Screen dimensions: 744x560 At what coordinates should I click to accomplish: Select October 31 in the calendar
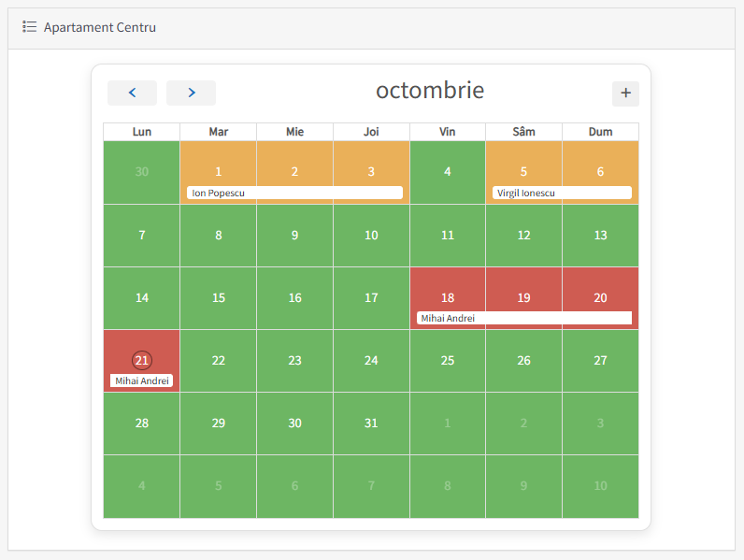pyautogui.click(x=371, y=424)
